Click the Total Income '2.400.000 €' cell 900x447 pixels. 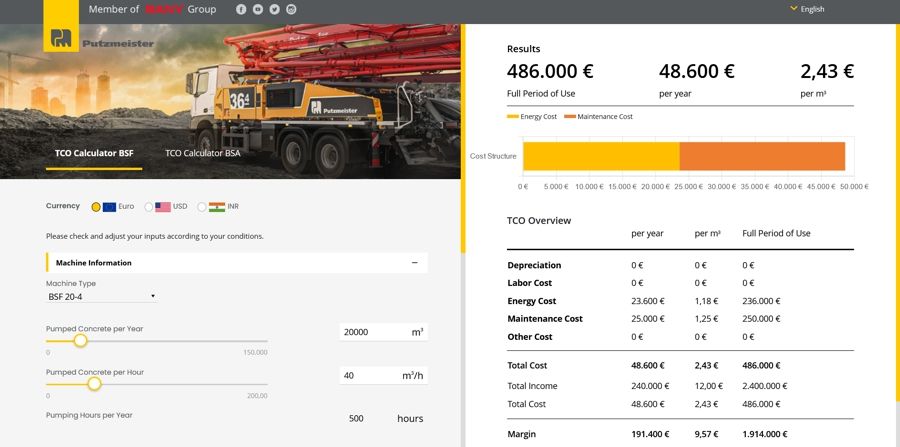(765, 386)
